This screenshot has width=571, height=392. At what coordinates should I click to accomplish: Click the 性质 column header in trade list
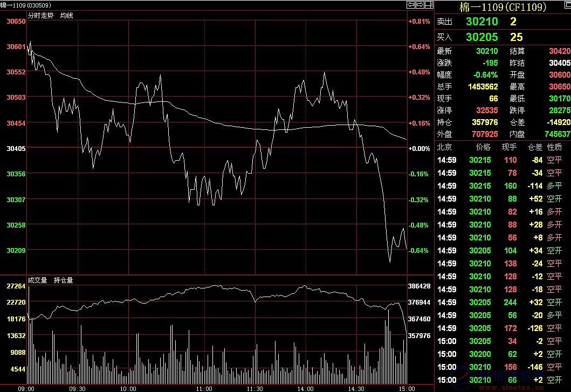point(554,147)
